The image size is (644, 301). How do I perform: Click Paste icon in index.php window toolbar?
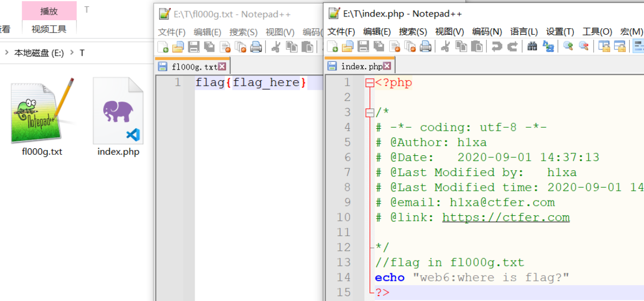[476, 47]
